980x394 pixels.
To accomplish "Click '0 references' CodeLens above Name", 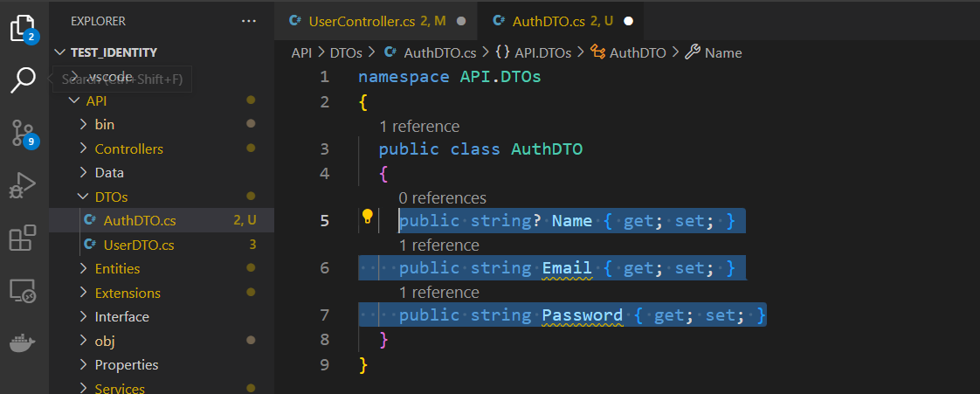I will [443, 198].
